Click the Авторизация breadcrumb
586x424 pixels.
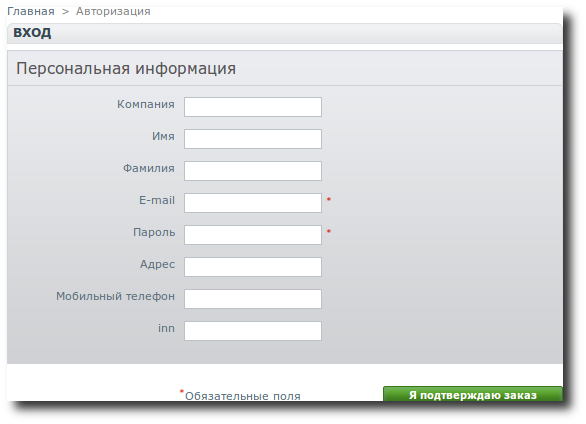pyautogui.click(x=113, y=11)
